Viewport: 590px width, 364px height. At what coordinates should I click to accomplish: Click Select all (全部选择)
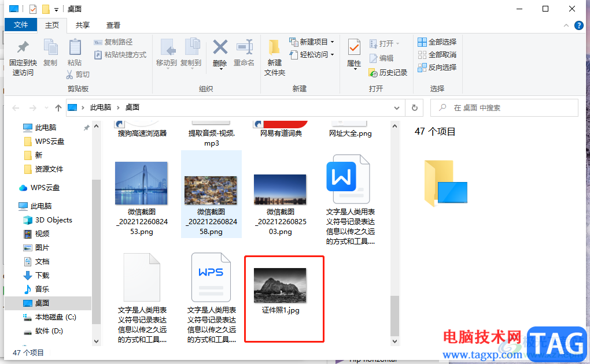pyautogui.click(x=437, y=42)
